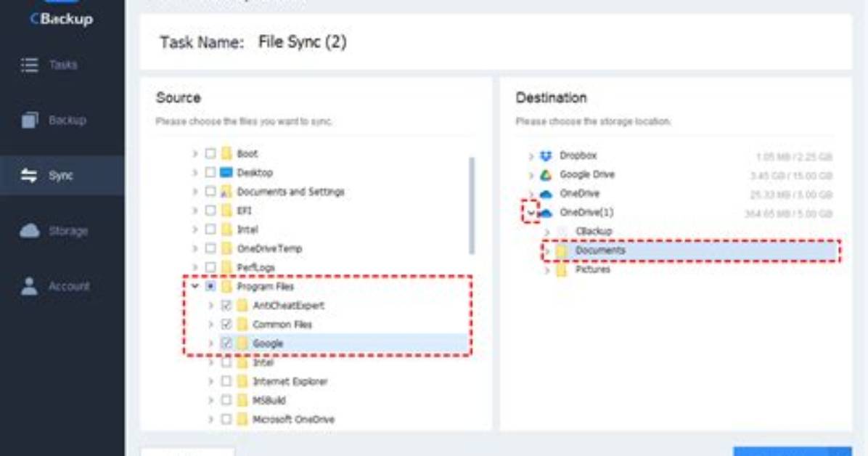
Task: Click the Documents destination folder icon
Action: (x=561, y=251)
